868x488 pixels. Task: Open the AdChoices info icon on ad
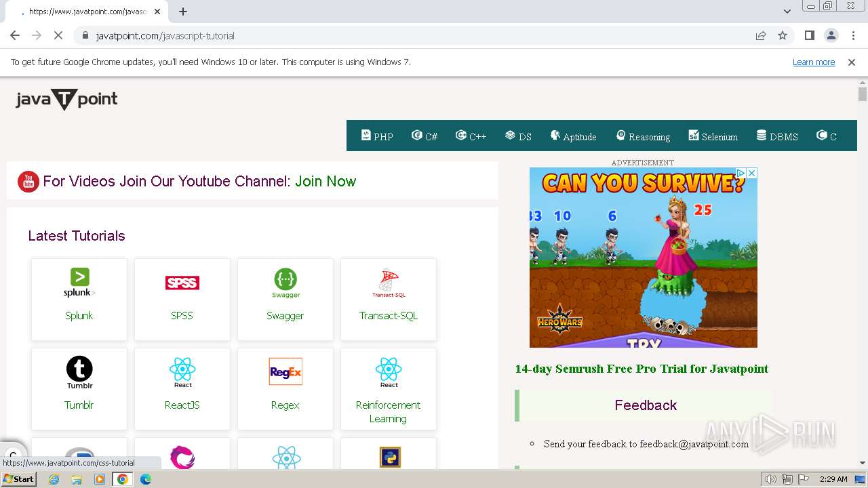(741, 174)
